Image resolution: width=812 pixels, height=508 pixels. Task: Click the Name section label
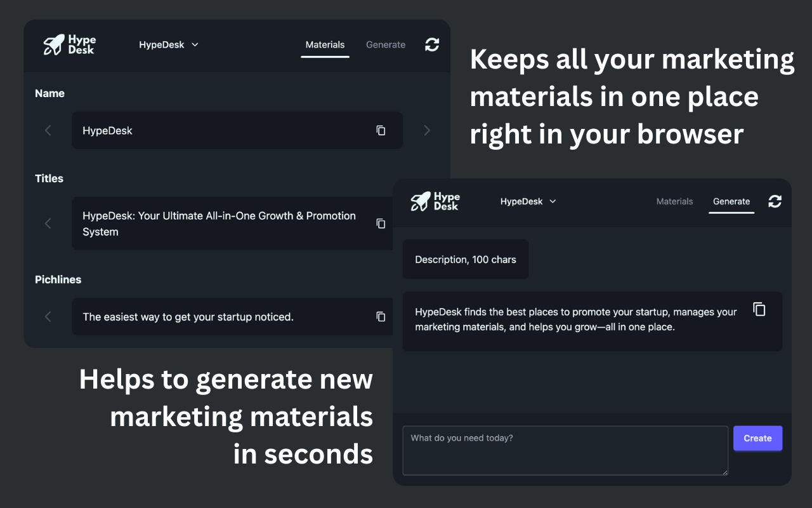click(x=49, y=93)
